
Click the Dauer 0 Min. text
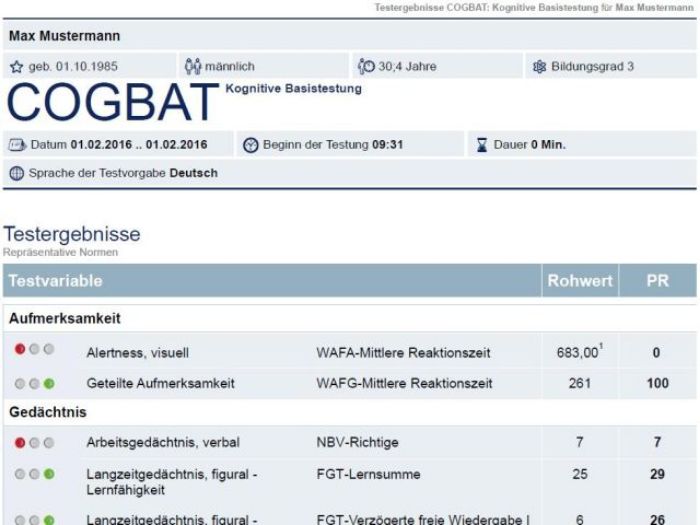pos(529,145)
